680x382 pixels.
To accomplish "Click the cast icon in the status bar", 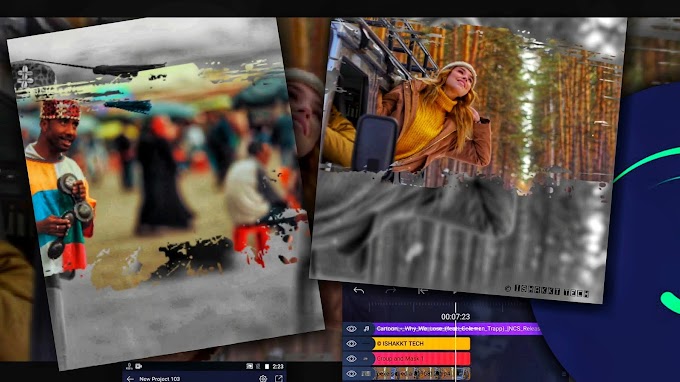I will [x=249, y=366].
